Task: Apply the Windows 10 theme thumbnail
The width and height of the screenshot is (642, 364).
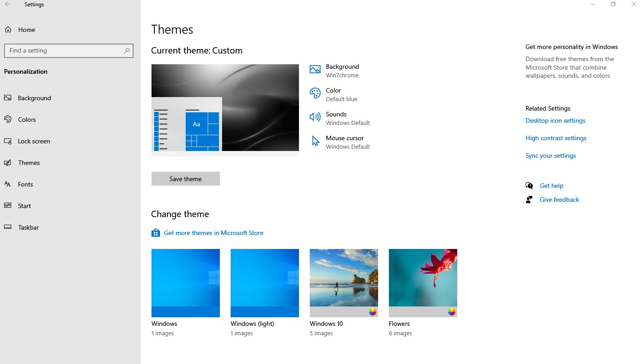Action: (344, 283)
